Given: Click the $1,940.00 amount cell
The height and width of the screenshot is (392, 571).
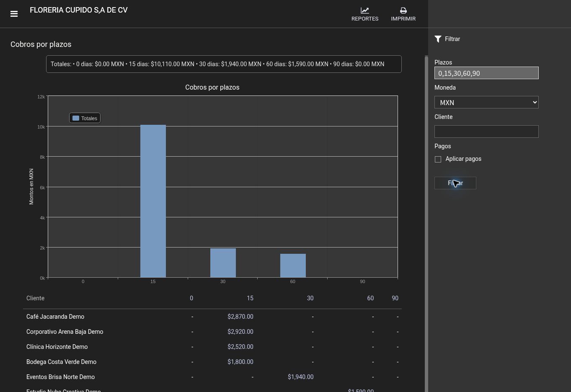Looking at the screenshot, I should 301,377.
